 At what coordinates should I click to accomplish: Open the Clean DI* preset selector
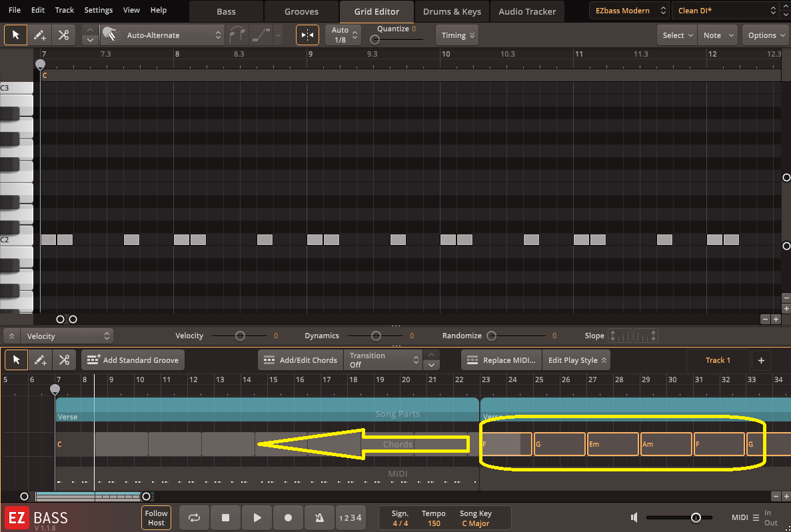[x=726, y=11]
